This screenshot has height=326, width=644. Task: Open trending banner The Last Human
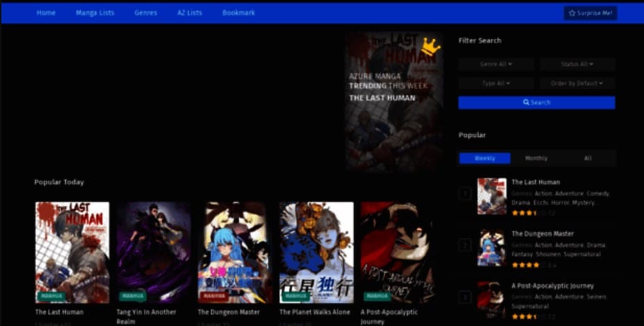coord(394,101)
